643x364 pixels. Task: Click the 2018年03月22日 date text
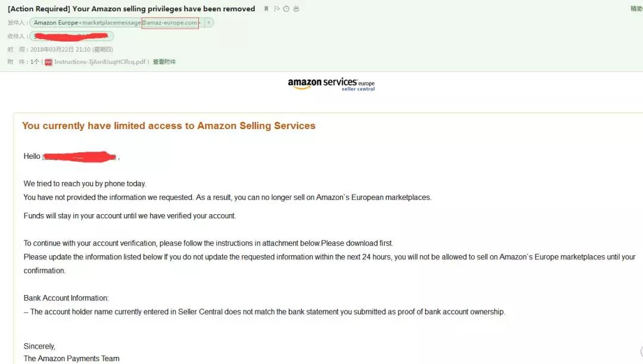52,49
